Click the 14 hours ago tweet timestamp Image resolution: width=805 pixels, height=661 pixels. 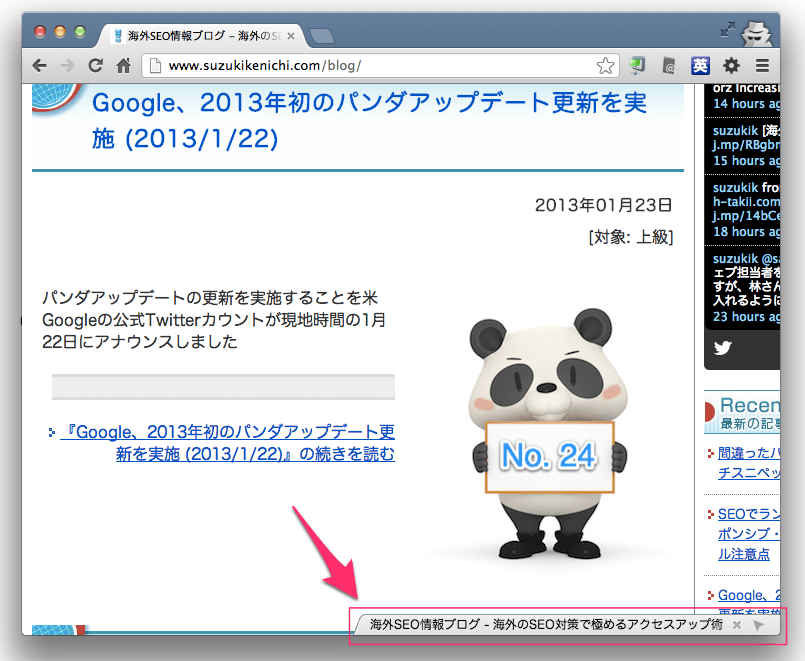tap(746, 104)
